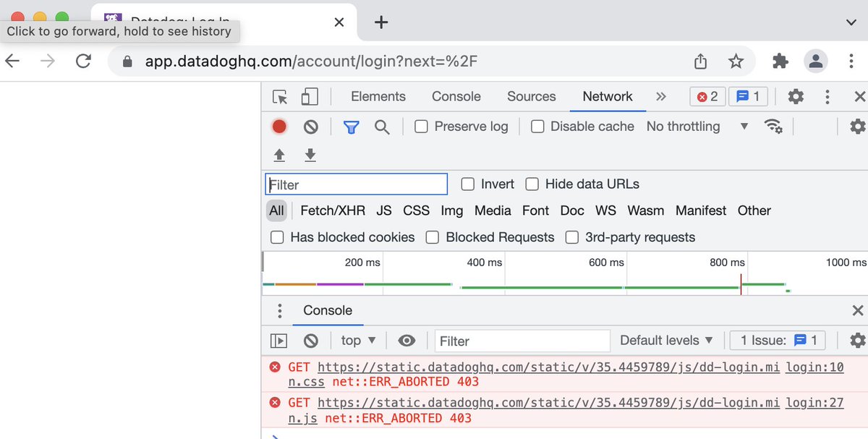Filter requests by JS type

click(x=384, y=211)
